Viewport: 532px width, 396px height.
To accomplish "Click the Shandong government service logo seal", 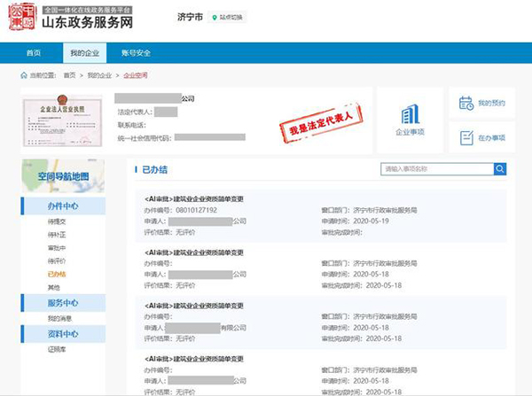I will tap(22, 17).
